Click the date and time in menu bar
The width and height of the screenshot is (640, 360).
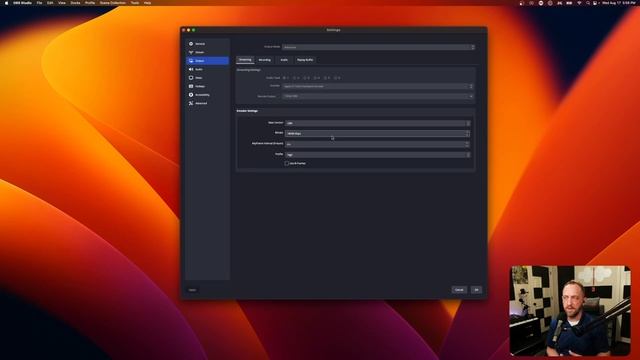point(619,3)
